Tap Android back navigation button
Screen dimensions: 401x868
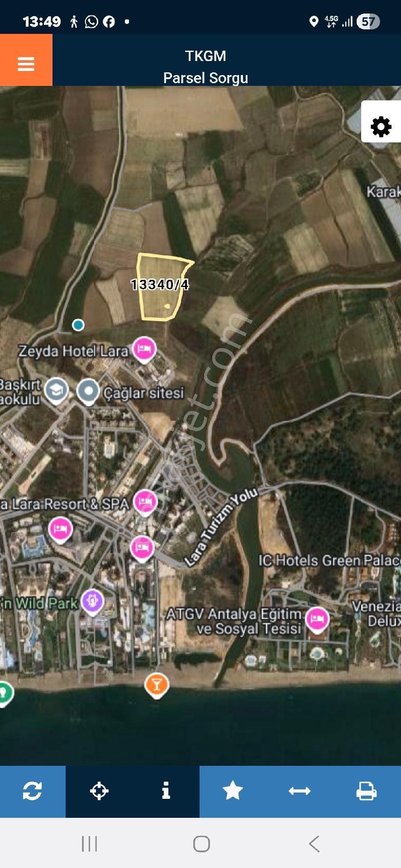[x=314, y=844]
